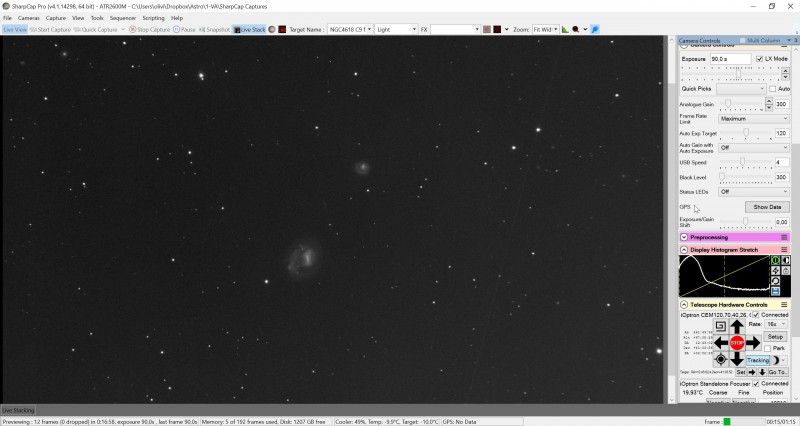Click the Live Stacking bottom tab
800x426 pixels.
click(18, 410)
